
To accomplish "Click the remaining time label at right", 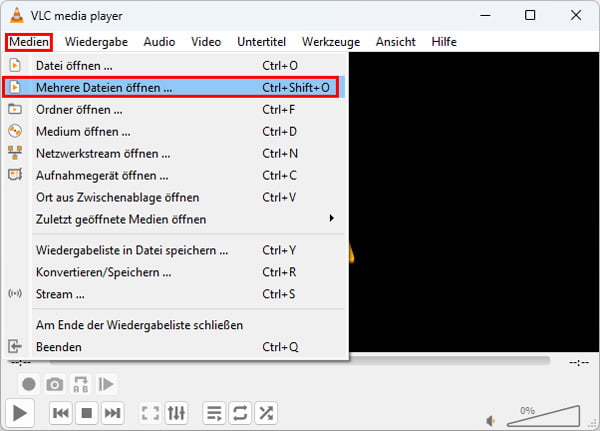I will pyautogui.click(x=579, y=362).
